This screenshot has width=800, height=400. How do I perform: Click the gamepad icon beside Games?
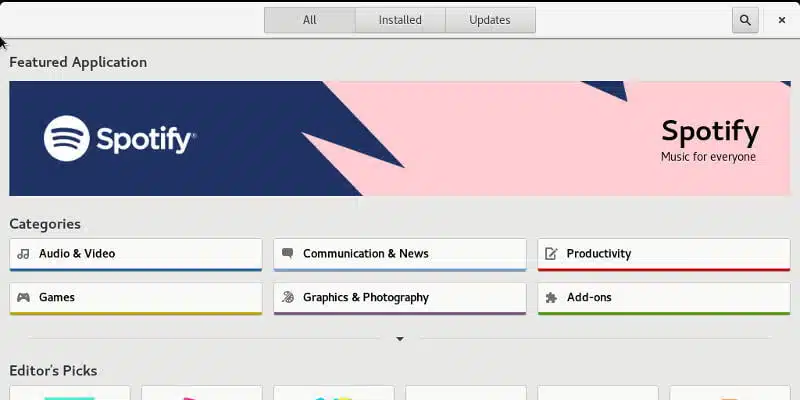[23, 297]
